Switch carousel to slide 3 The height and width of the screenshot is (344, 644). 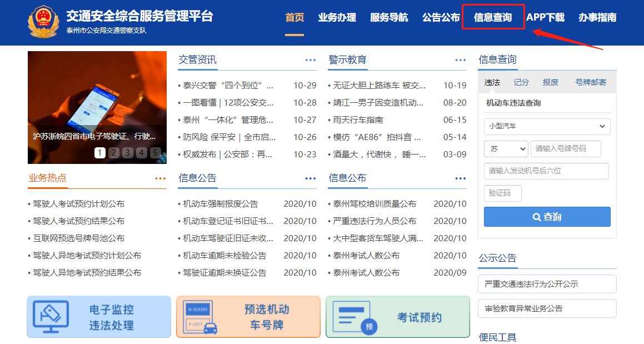pos(127,153)
